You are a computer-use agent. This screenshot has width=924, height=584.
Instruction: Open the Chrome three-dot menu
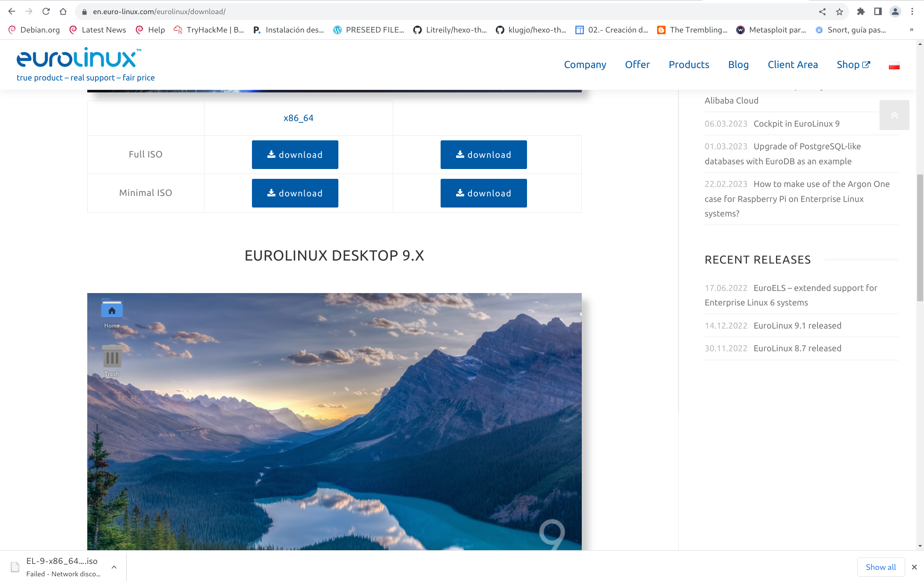click(x=912, y=12)
